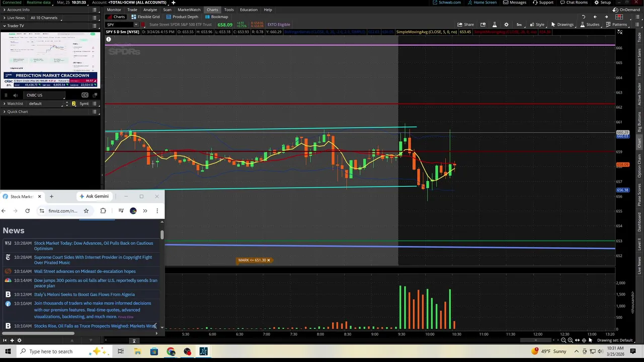
Task: Open the Option Chain side panel
Action: point(639,165)
